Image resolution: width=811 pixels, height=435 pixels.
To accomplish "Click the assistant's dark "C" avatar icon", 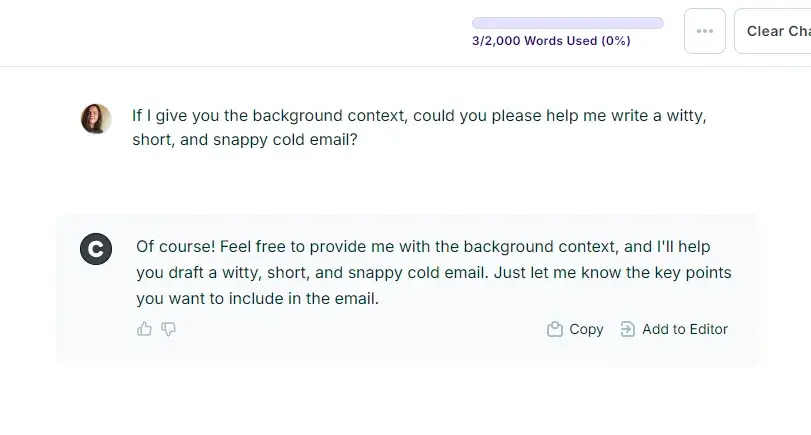I will coord(96,248).
